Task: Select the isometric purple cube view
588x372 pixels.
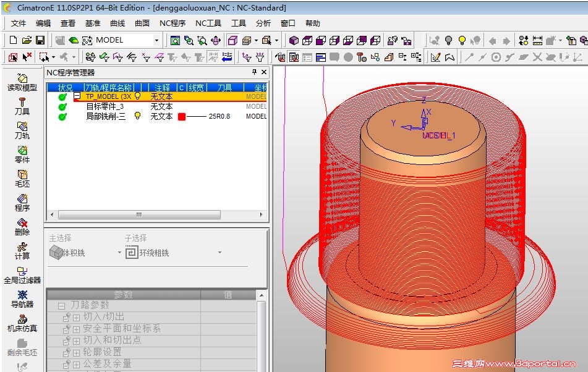Action: (x=294, y=40)
